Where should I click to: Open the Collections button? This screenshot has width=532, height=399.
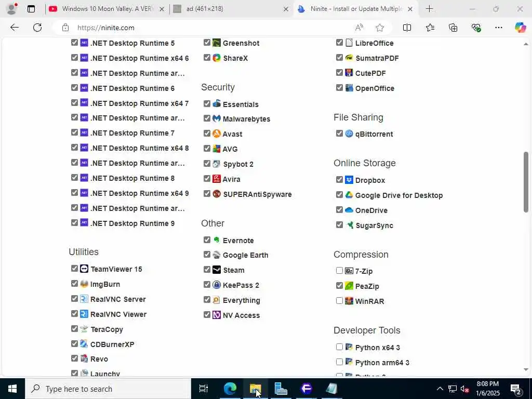[x=453, y=28]
